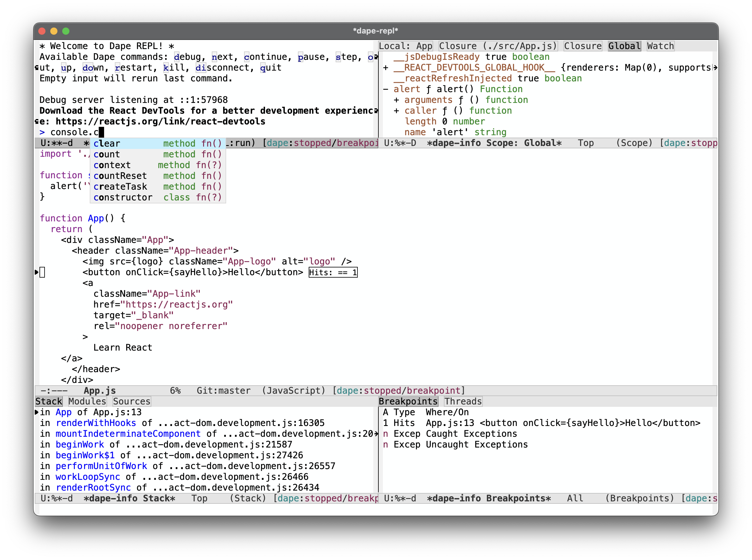Click the continue command in the REPL
The width and height of the screenshot is (752, 560).
coord(265,57)
